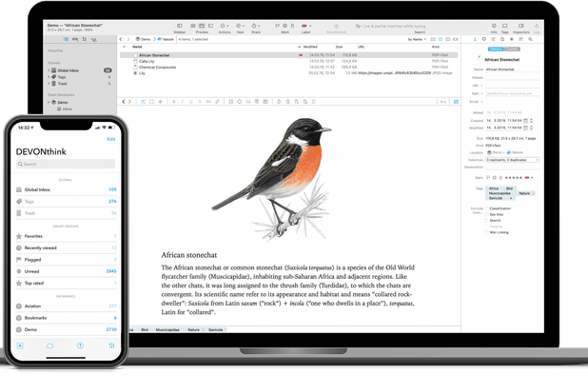
Task: Open the Log toolbar icon
Action: pos(537,26)
